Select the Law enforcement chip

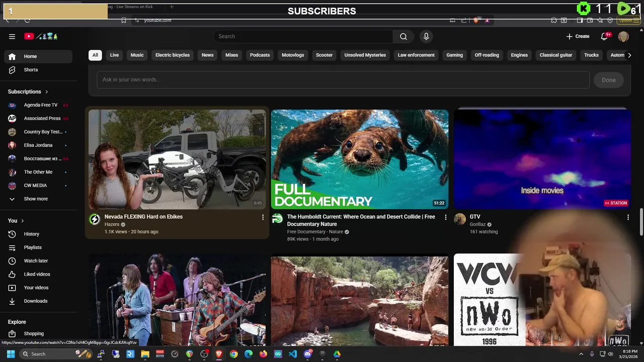pyautogui.click(x=416, y=55)
